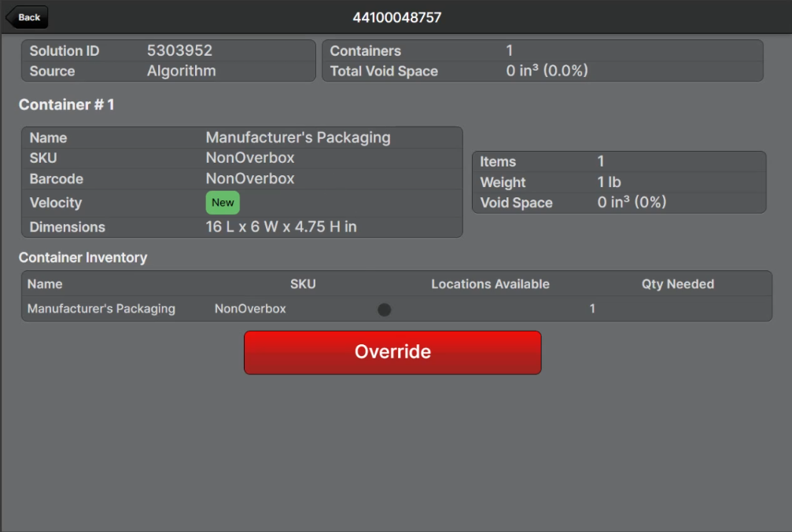Image resolution: width=792 pixels, height=532 pixels.
Task: Go back using the Back button
Action: [28, 17]
